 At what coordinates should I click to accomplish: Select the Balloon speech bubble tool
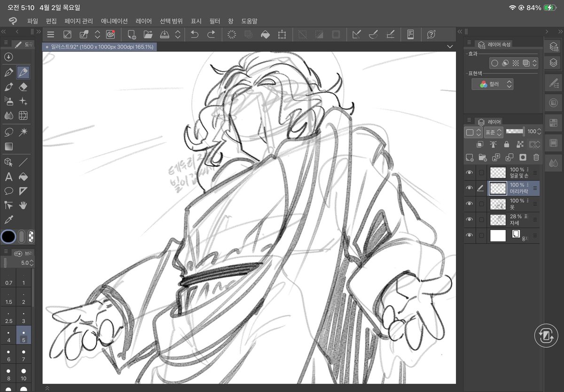(8, 191)
